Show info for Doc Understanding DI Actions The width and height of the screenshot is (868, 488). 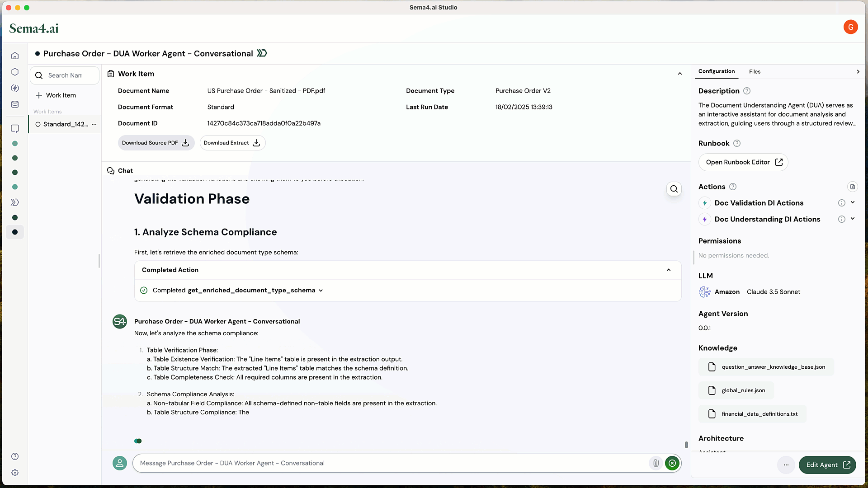(x=841, y=220)
